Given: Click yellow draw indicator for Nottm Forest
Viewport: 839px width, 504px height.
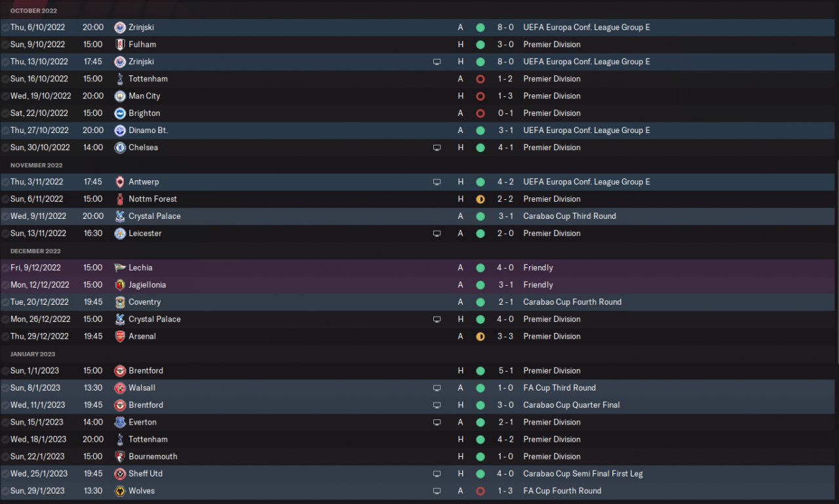Looking at the screenshot, I should coord(480,199).
